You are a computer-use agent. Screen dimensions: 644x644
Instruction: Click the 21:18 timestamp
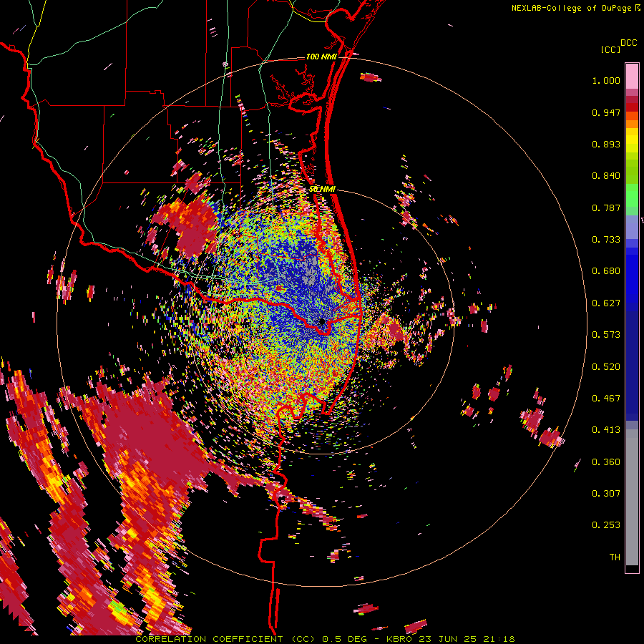pos(499,639)
